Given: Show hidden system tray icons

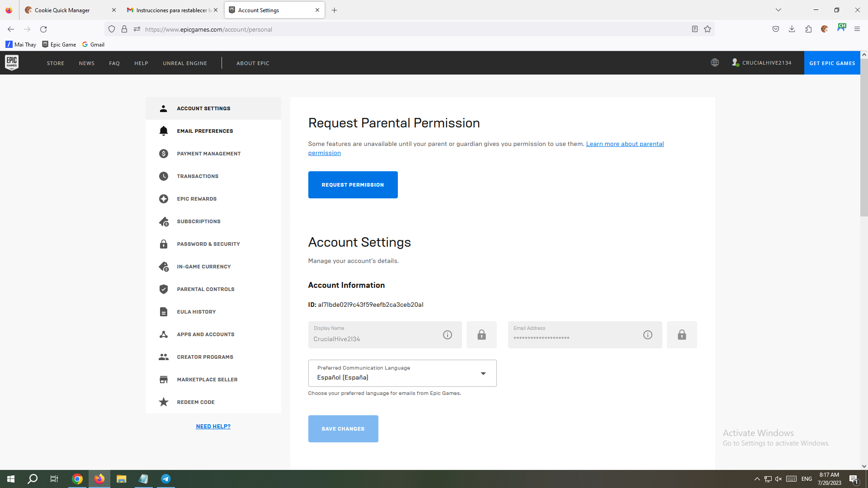Looking at the screenshot, I should pos(757,479).
